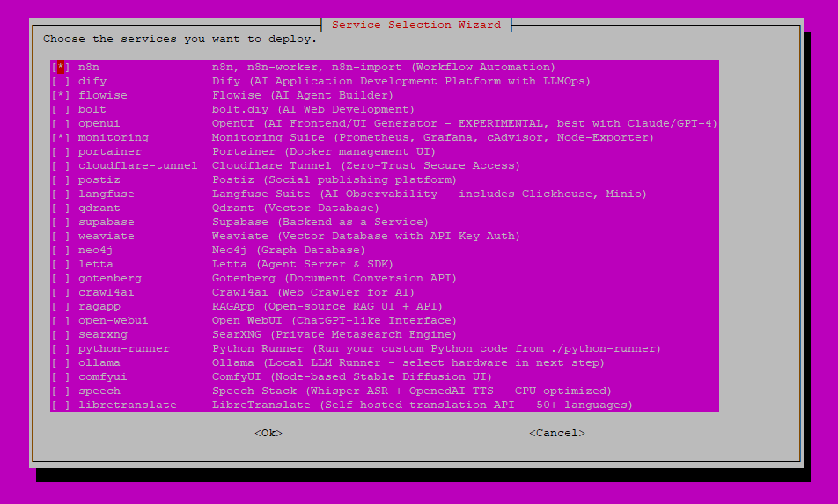Click the Neo4j Graph Database description
Viewport: 838px width, 504px height.
(x=289, y=250)
